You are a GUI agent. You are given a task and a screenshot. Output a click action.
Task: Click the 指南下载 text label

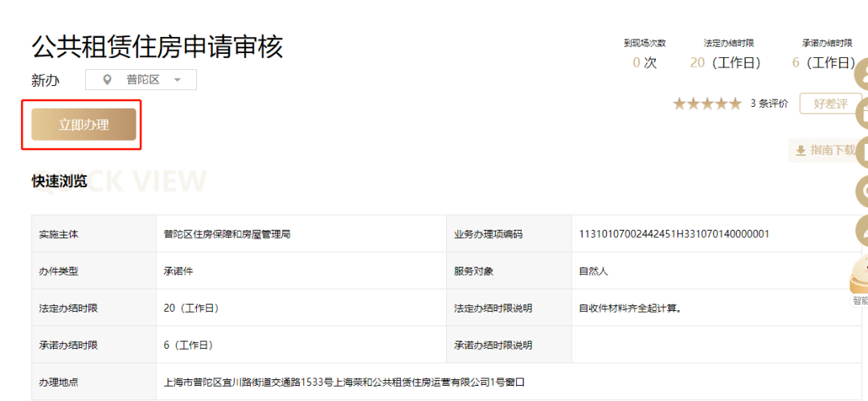pos(833,150)
